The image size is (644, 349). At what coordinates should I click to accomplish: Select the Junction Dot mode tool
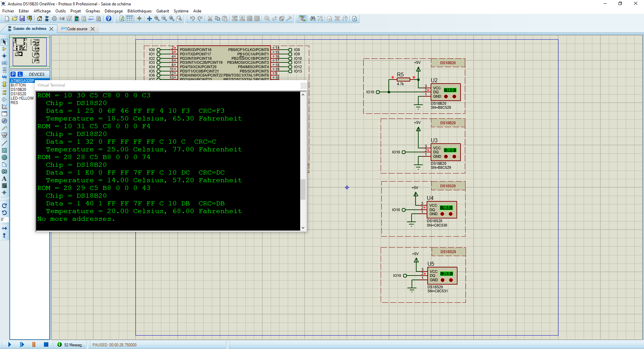coord(4,56)
